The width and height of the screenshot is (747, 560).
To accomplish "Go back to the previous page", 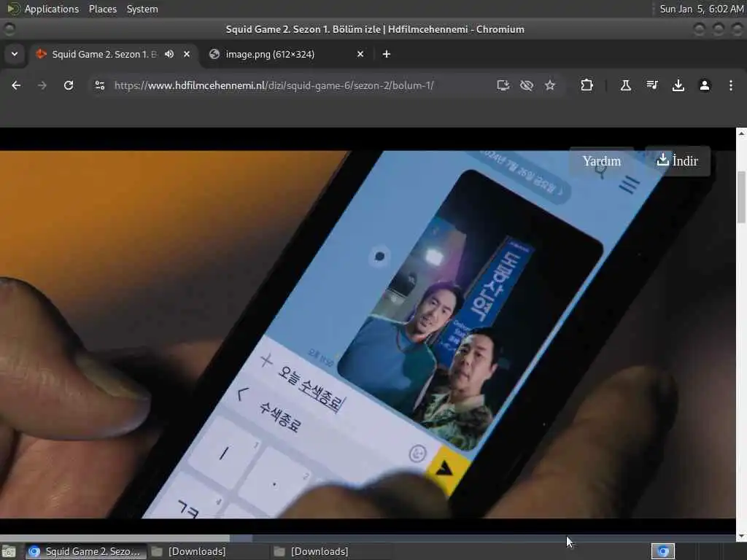I will (x=16, y=85).
